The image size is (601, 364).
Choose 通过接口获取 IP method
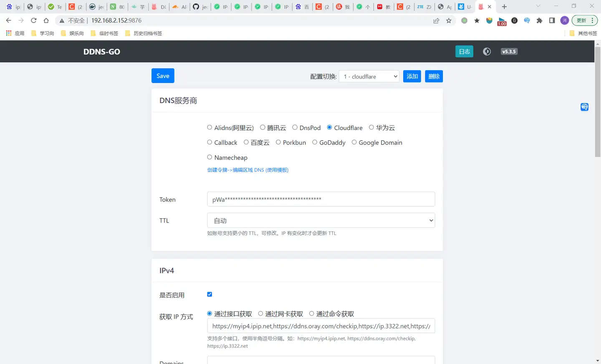(x=210, y=313)
